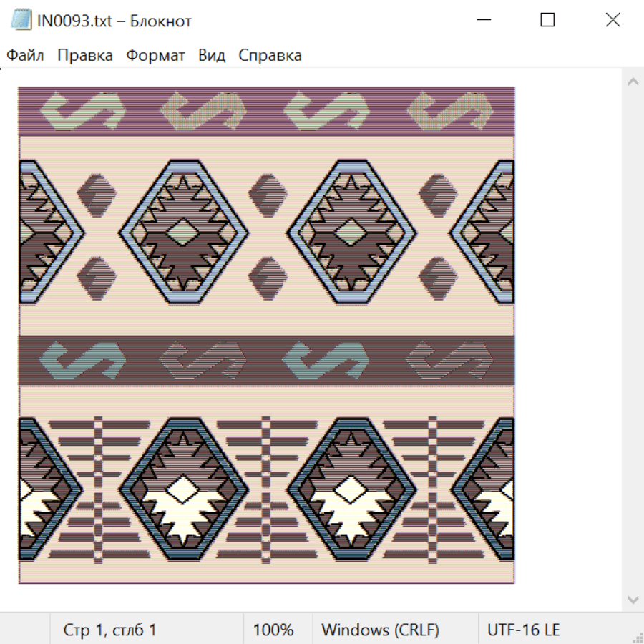Click the Notepad icon in title bar
Image resolution: width=644 pixels, height=644 pixels.
(x=19, y=20)
